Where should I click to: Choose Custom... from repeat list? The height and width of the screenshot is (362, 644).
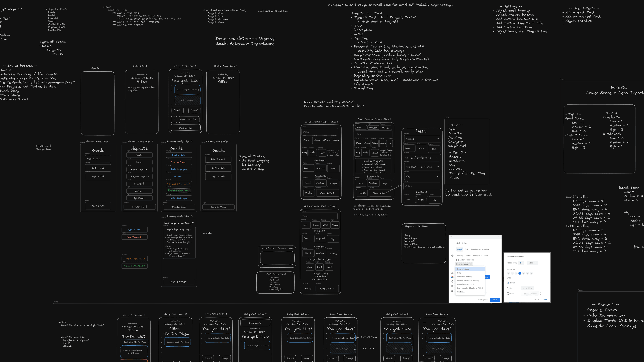(470, 292)
